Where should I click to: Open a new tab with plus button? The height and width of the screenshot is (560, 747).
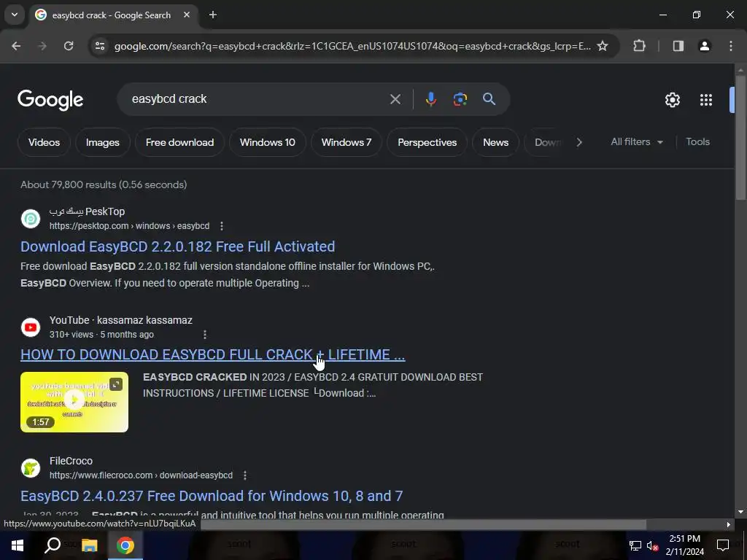[x=213, y=15]
